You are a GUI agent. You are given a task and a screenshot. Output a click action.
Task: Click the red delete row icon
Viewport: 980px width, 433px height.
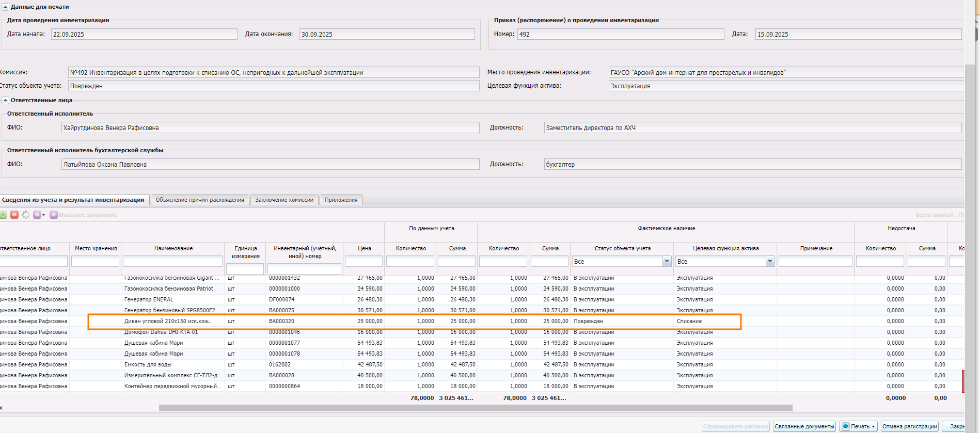point(14,215)
